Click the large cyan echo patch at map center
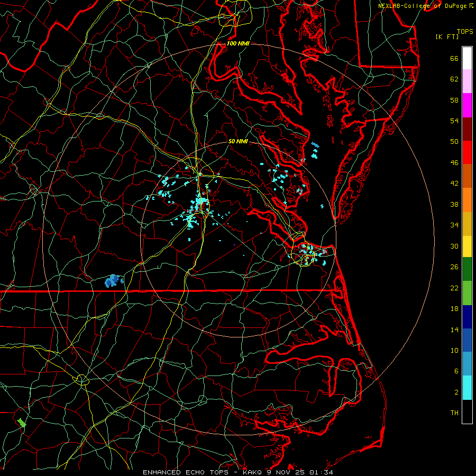476x476 pixels. [202, 202]
